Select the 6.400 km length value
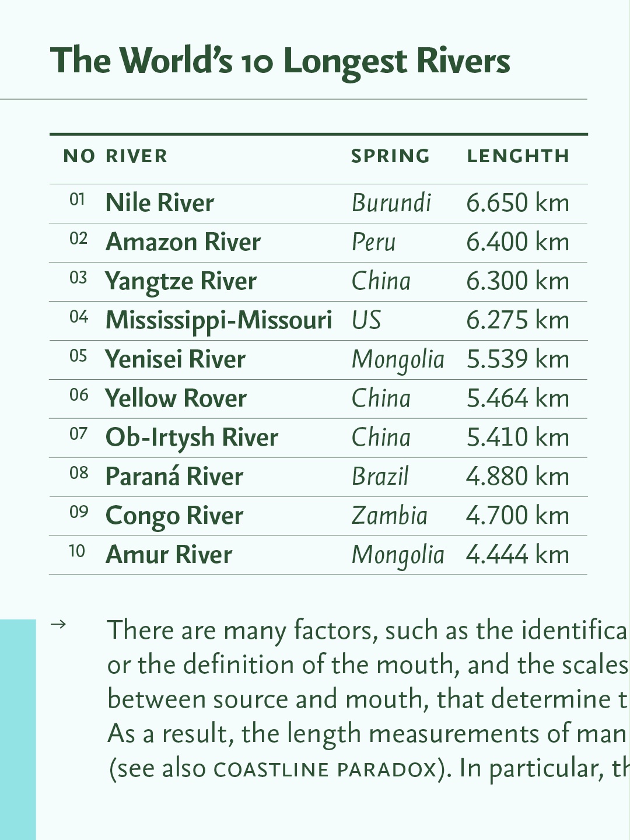Viewport: 630px width, 840px height. click(518, 242)
